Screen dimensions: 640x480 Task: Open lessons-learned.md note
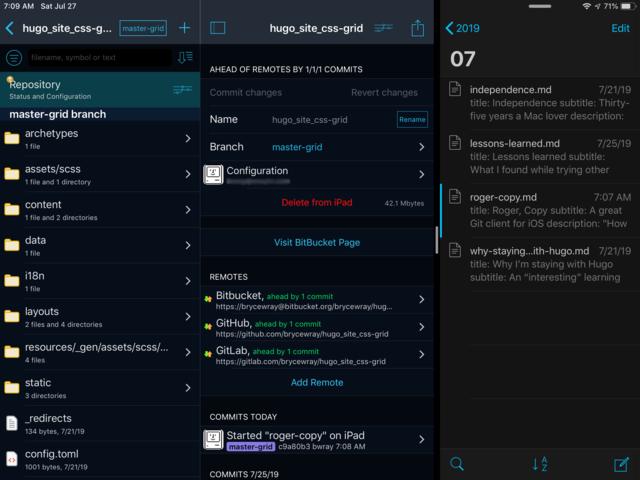[x=540, y=157]
